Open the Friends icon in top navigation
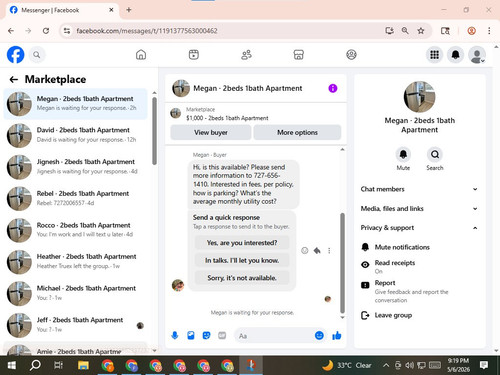Screen dimensions: 500x375 point(246,55)
